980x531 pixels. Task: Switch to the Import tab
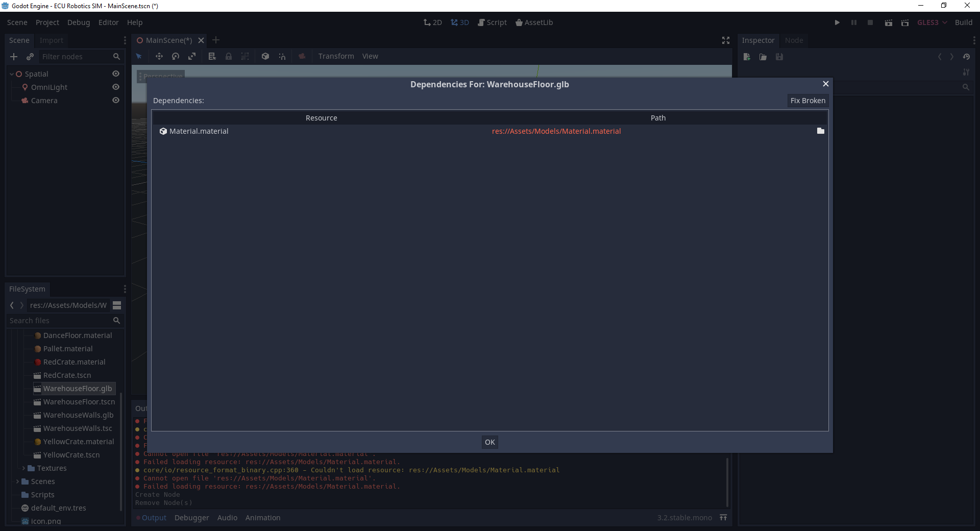pyautogui.click(x=51, y=40)
